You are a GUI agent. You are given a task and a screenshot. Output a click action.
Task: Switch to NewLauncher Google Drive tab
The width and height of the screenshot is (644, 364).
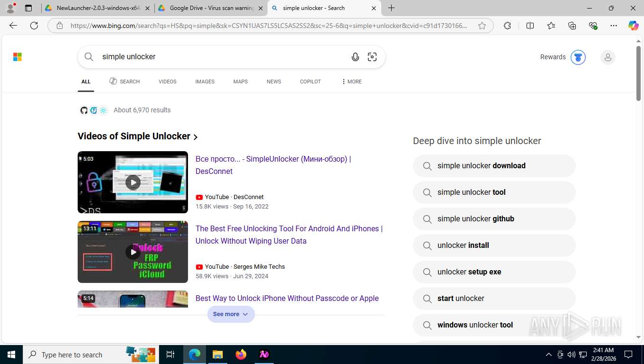point(98,8)
